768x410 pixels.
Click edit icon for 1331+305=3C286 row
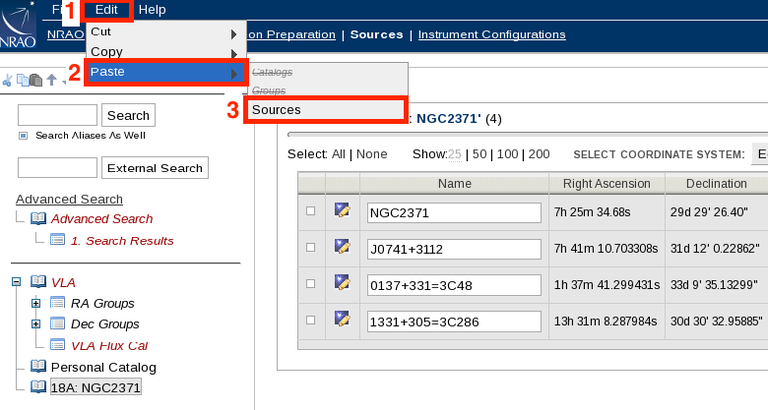coord(342,319)
